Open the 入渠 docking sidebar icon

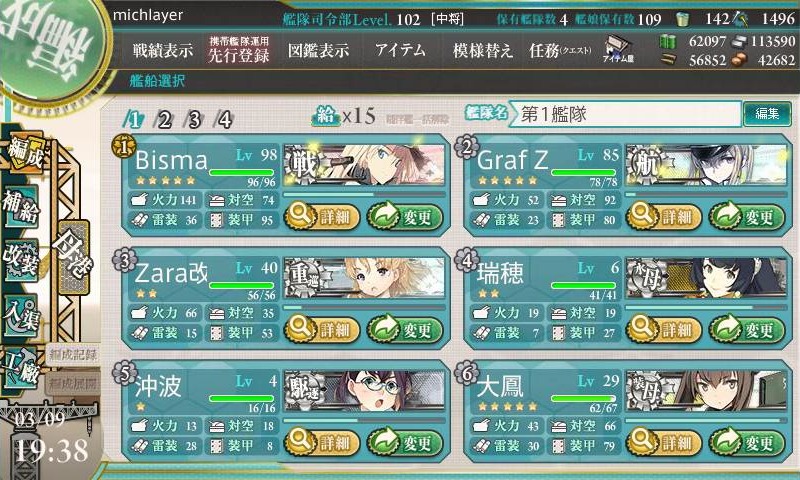click(21, 315)
